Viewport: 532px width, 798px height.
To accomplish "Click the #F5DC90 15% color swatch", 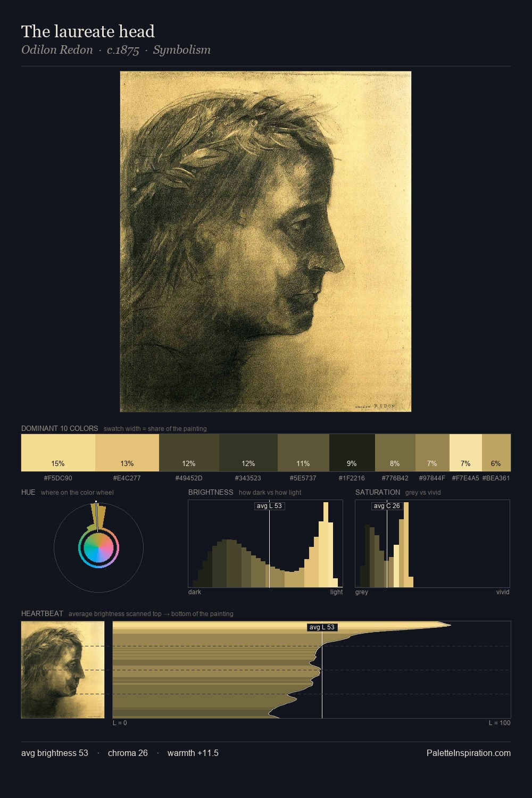I will click(58, 453).
